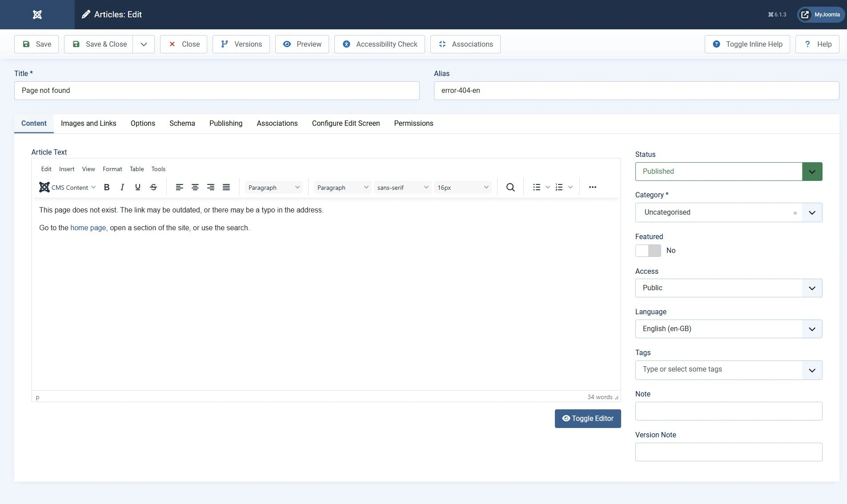The height and width of the screenshot is (504, 847).
Task: Open the Language dropdown
Action: click(729, 329)
